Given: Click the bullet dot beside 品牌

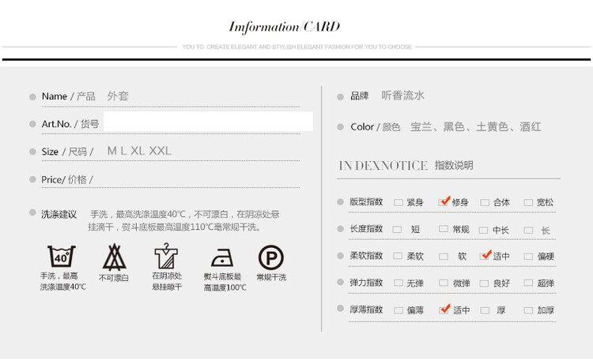Looking at the screenshot, I should [341, 96].
